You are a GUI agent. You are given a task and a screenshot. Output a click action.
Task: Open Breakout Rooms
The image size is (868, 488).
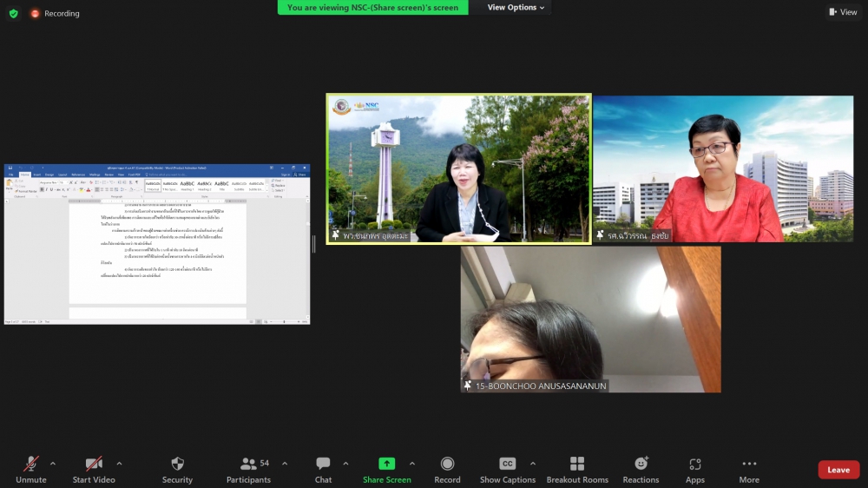click(x=576, y=465)
